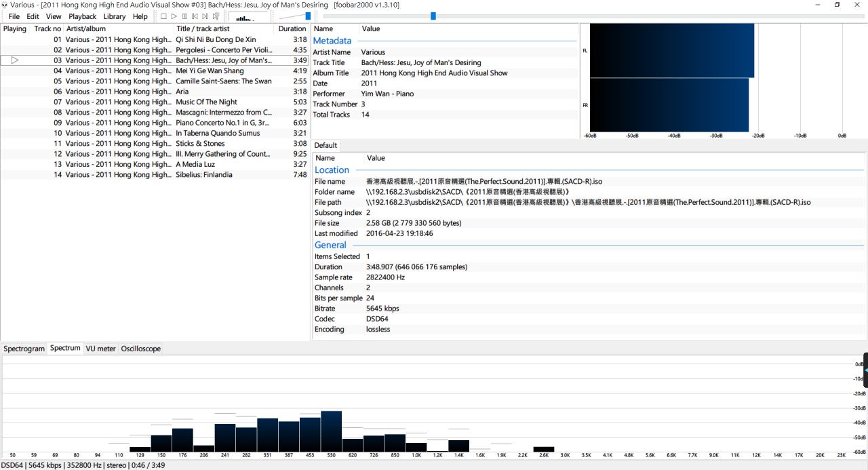Click the Stop playback button

click(163, 16)
